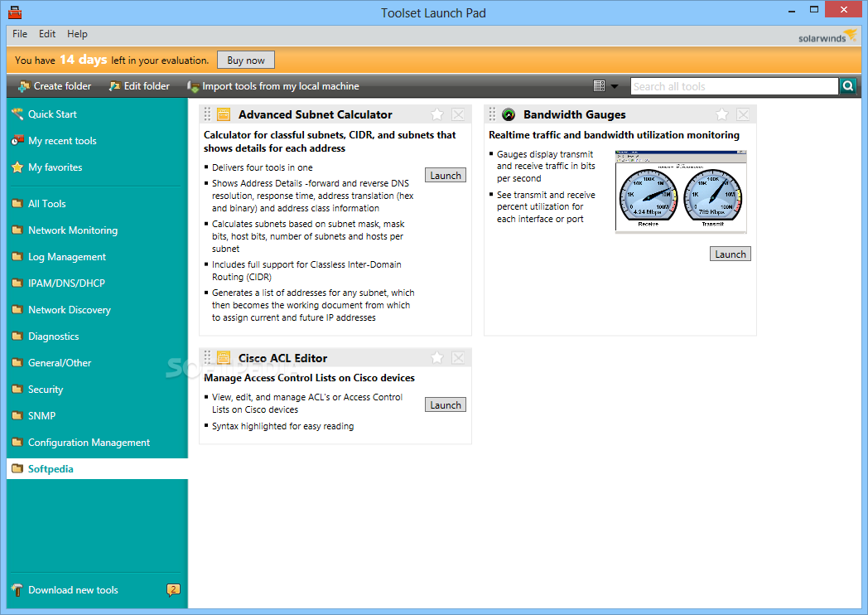
Task: Click the Security folder icon
Action: click(x=17, y=389)
